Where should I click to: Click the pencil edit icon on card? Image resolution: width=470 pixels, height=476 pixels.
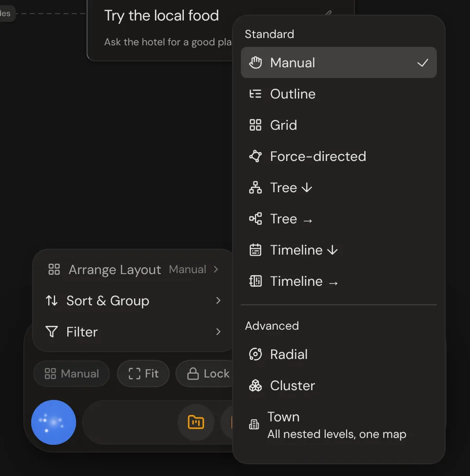pos(328,13)
